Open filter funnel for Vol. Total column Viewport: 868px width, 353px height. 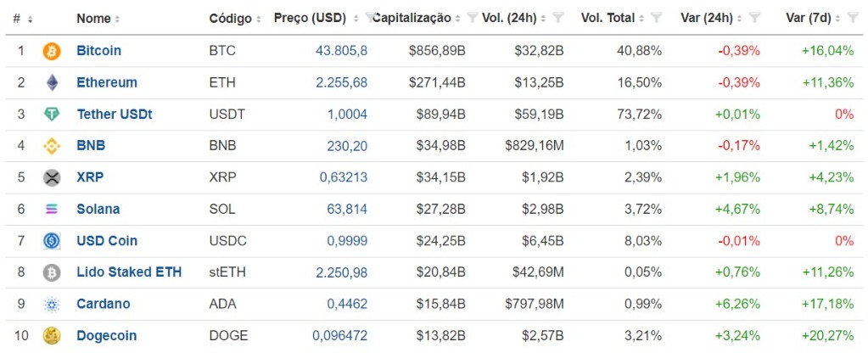click(656, 19)
